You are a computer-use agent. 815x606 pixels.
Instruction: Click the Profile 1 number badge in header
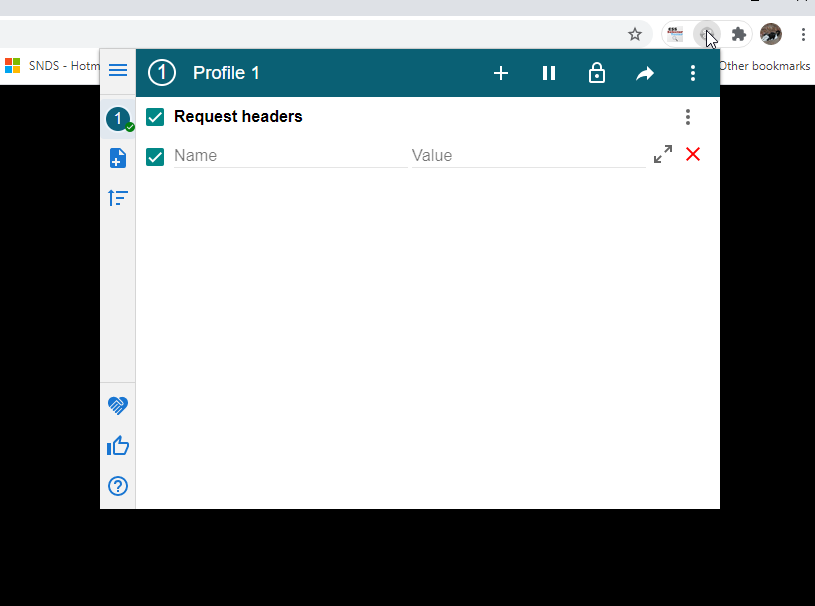[162, 73]
